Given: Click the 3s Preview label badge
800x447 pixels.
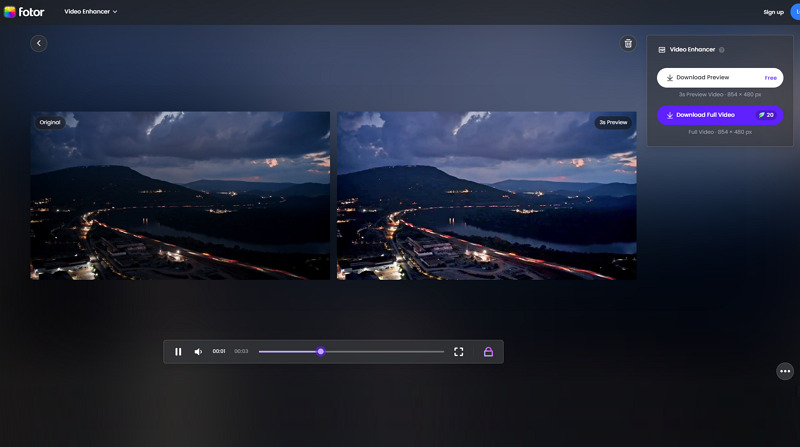Looking at the screenshot, I should coord(613,122).
